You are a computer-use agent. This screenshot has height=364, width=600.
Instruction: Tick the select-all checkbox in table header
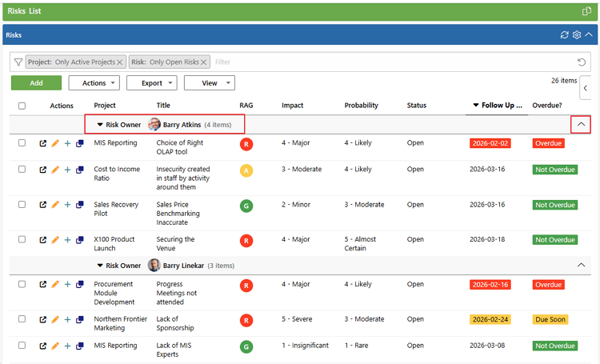click(22, 106)
